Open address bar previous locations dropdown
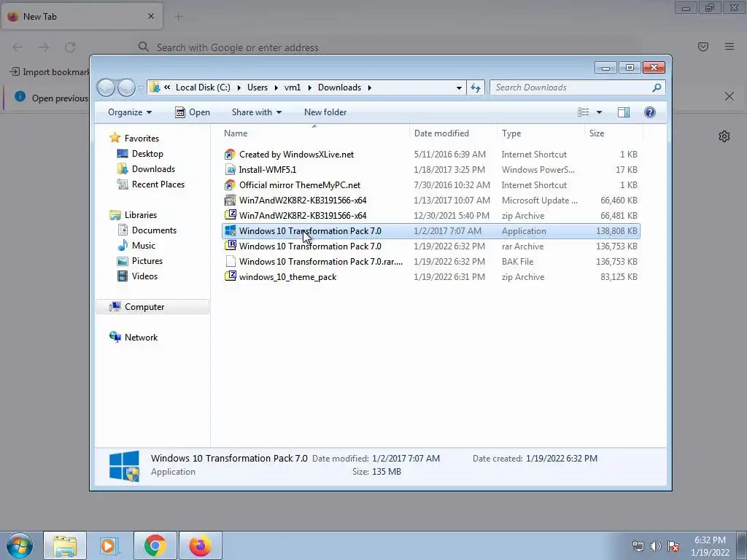 tap(459, 87)
